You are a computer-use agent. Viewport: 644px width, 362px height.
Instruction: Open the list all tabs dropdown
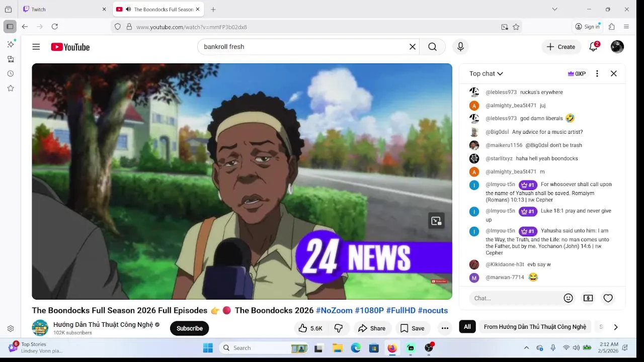554,9
